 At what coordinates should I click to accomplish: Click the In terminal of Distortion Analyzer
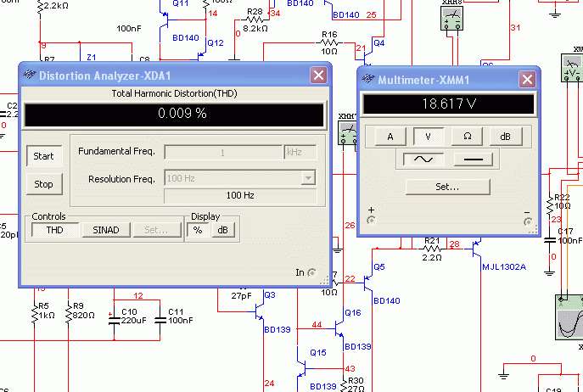pyautogui.click(x=312, y=273)
